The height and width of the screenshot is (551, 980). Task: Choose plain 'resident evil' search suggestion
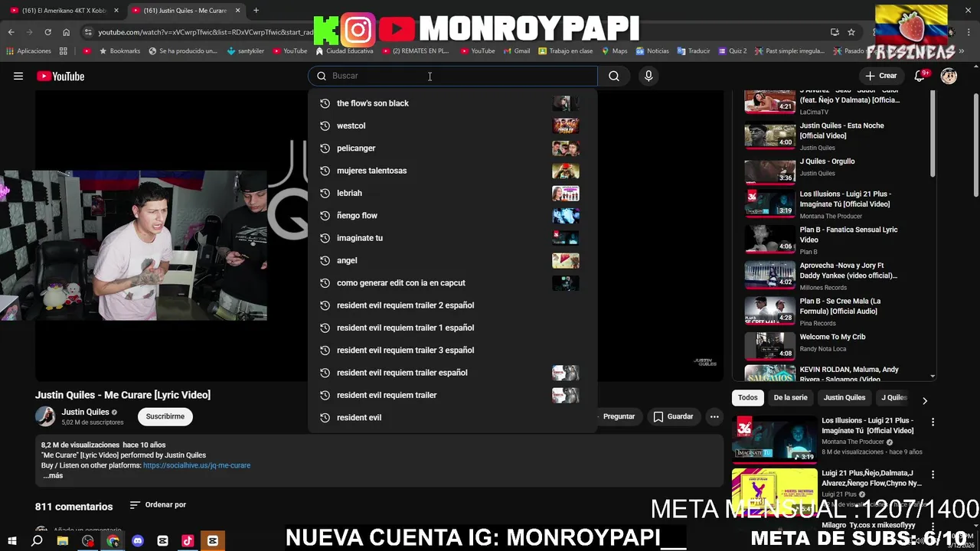point(452,418)
